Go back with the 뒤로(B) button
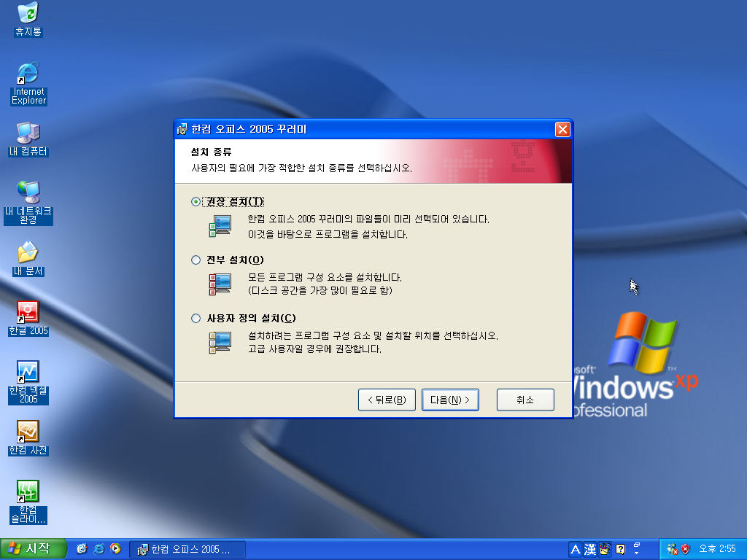This screenshot has height=560, width=747. tap(387, 400)
